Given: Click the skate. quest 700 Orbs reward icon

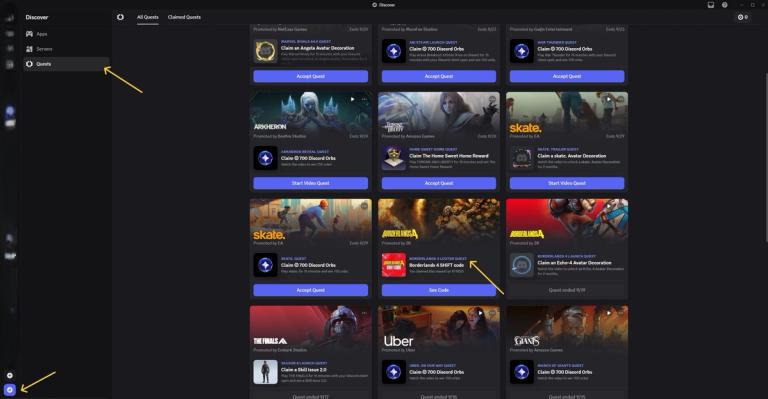Looking at the screenshot, I should (265, 265).
